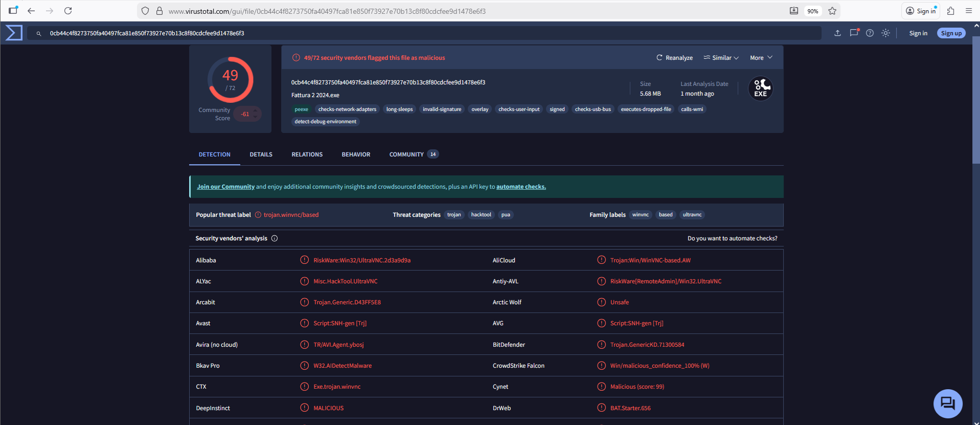
Task: Open the help question mark icon
Action: point(870,33)
